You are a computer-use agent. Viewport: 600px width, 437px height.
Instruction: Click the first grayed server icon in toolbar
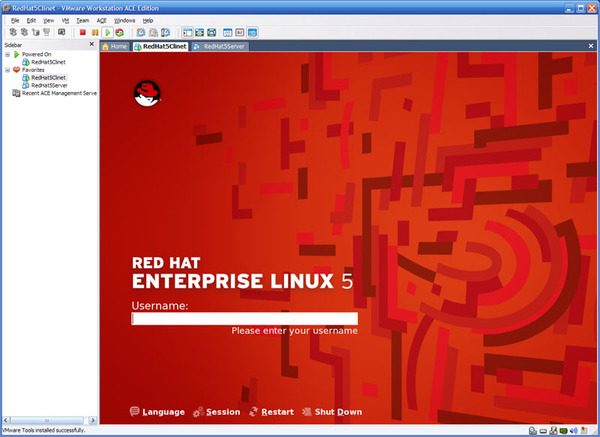[x=13, y=32]
